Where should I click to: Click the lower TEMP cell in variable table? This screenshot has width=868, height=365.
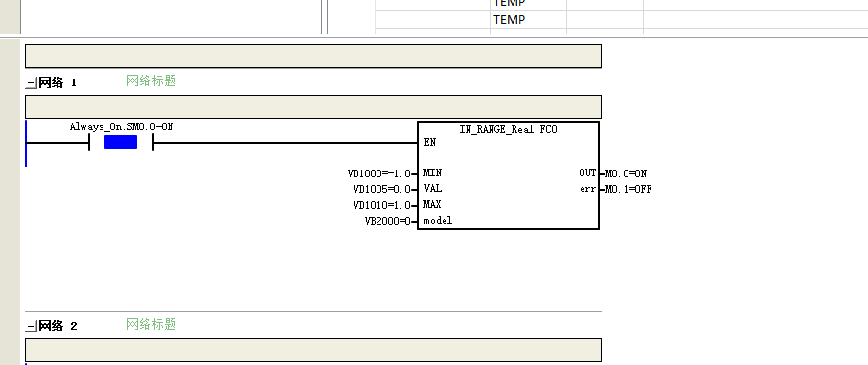[x=528, y=20]
